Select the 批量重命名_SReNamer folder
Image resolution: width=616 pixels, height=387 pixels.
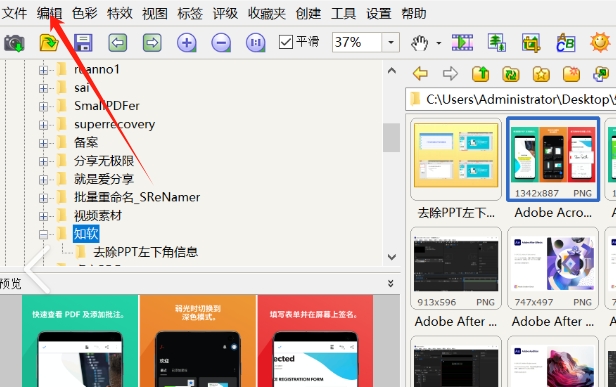click(137, 197)
